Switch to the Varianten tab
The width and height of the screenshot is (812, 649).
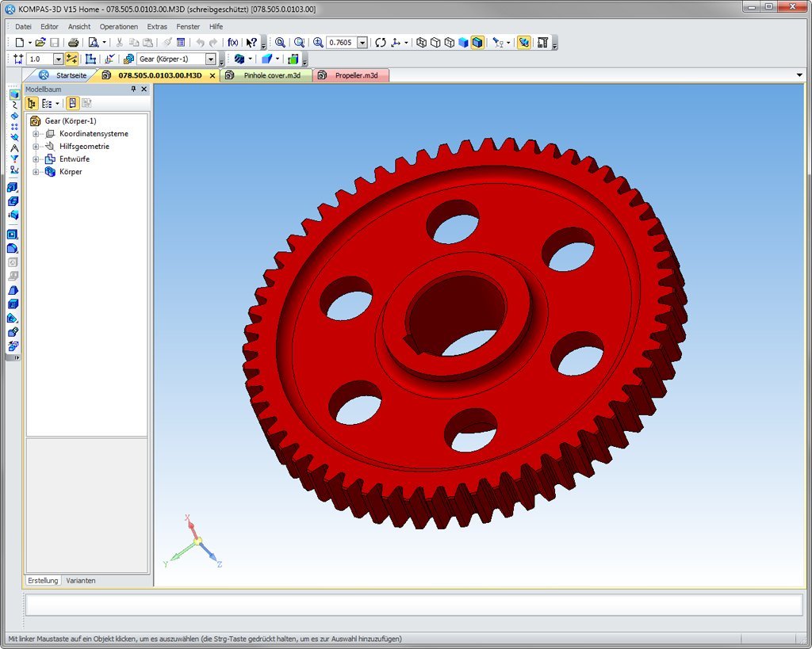coord(81,581)
